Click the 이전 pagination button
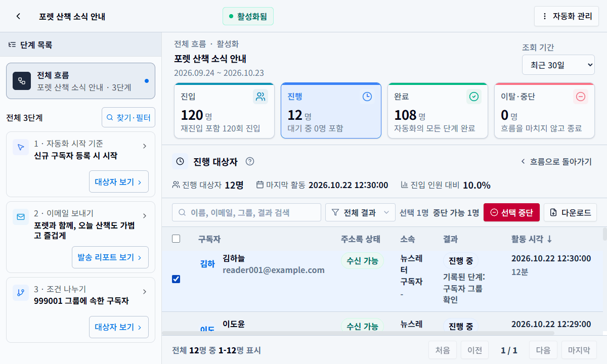The width and height of the screenshot is (607, 364). click(x=474, y=350)
